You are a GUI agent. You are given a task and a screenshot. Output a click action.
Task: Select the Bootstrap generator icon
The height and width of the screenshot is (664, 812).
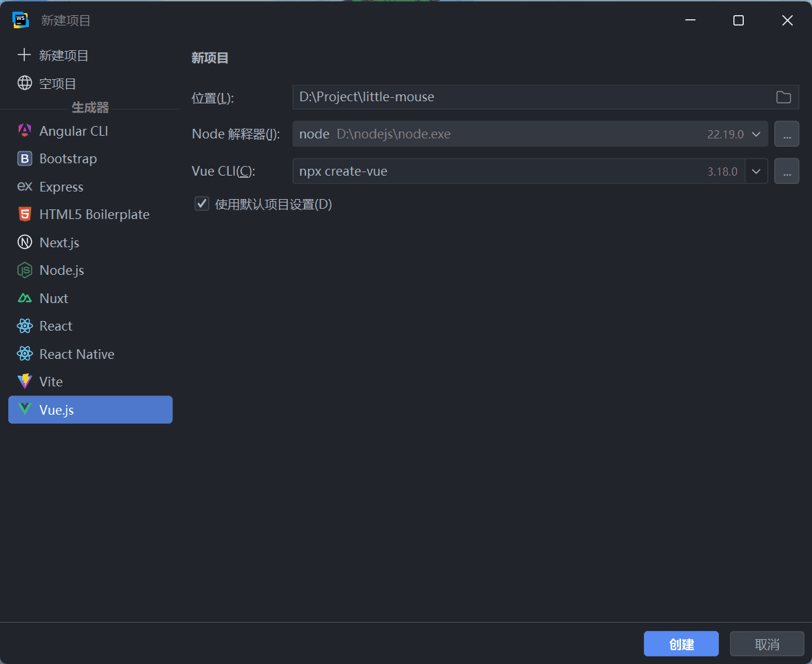[25, 159]
